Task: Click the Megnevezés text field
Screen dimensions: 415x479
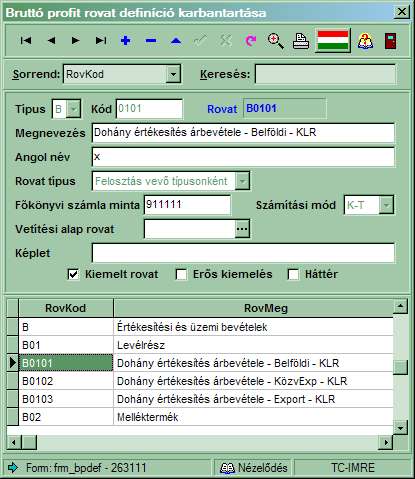Action: [x=243, y=133]
